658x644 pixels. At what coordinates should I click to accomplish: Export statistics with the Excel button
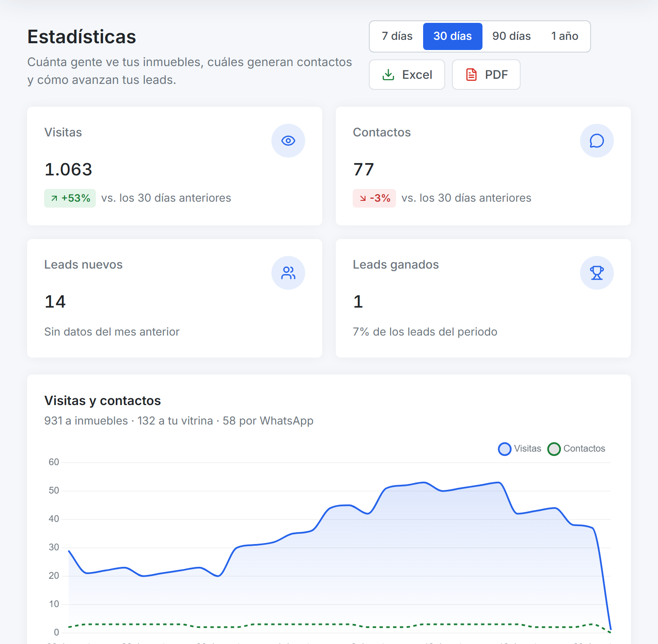[x=407, y=75]
